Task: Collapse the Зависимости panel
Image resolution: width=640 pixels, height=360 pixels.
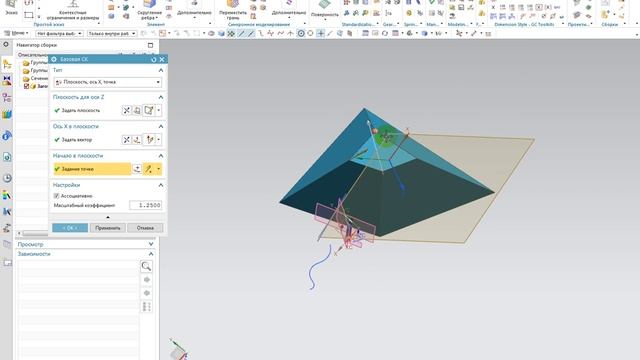Action: [x=151, y=254]
